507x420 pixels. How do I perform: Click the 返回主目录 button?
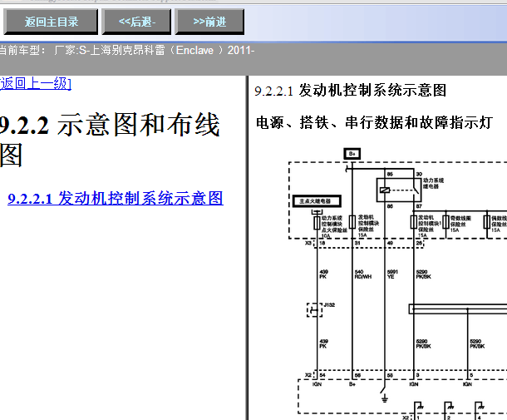tap(51, 22)
